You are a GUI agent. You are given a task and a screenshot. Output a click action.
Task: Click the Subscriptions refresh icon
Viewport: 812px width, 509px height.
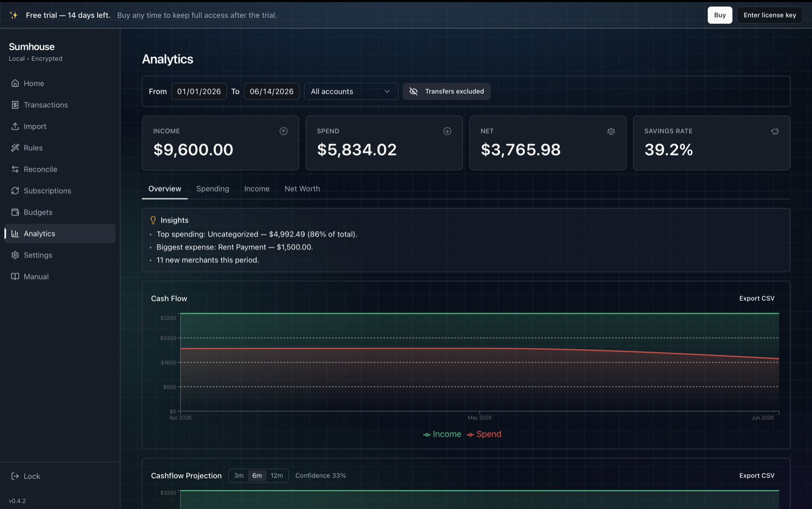[15, 191]
